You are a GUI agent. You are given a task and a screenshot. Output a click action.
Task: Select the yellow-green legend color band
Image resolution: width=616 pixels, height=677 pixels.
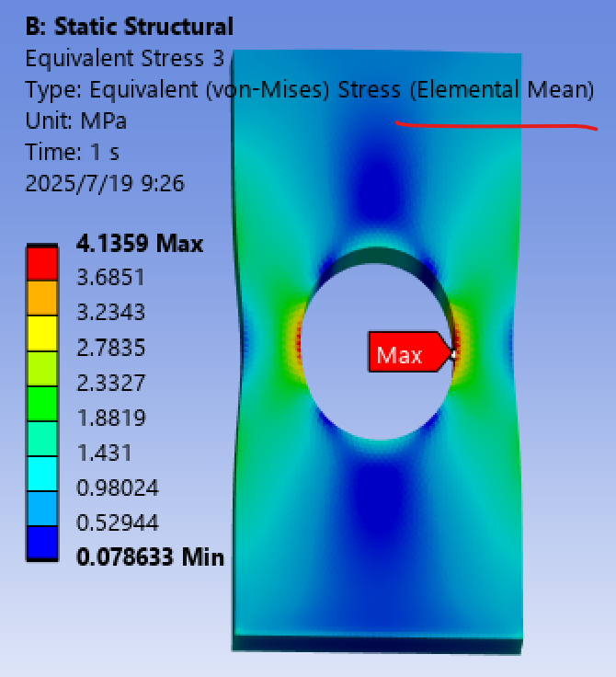[42, 369]
